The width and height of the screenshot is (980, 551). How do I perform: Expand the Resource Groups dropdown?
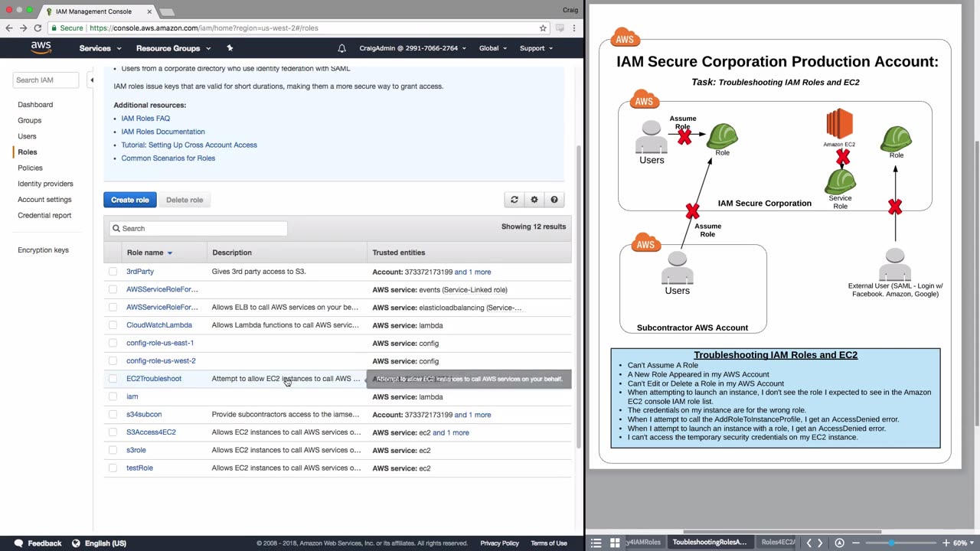(x=173, y=48)
